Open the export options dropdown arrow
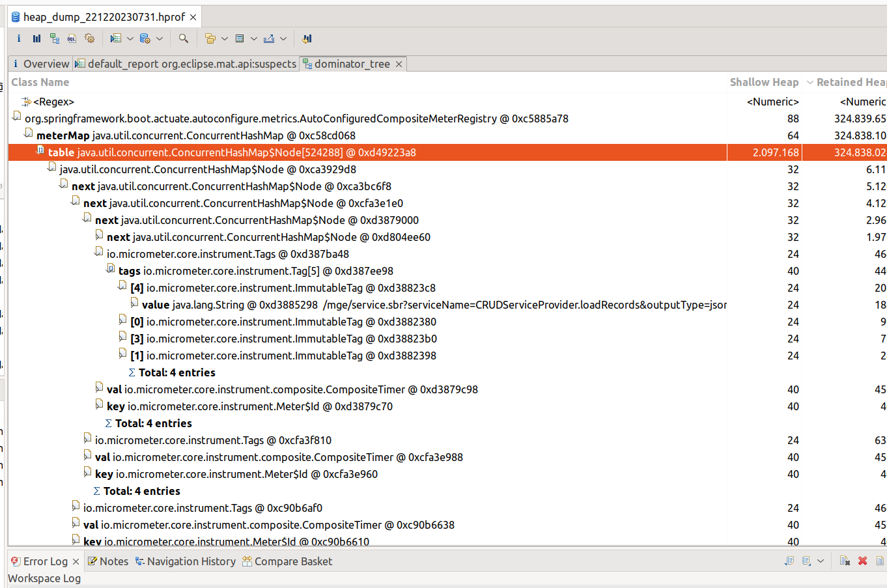Viewport: 887px width, 588px height. [x=284, y=38]
